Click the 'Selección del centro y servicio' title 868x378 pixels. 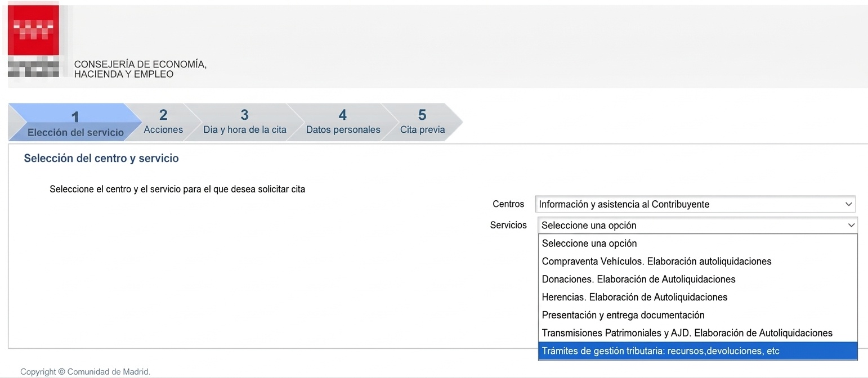click(101, 159)
